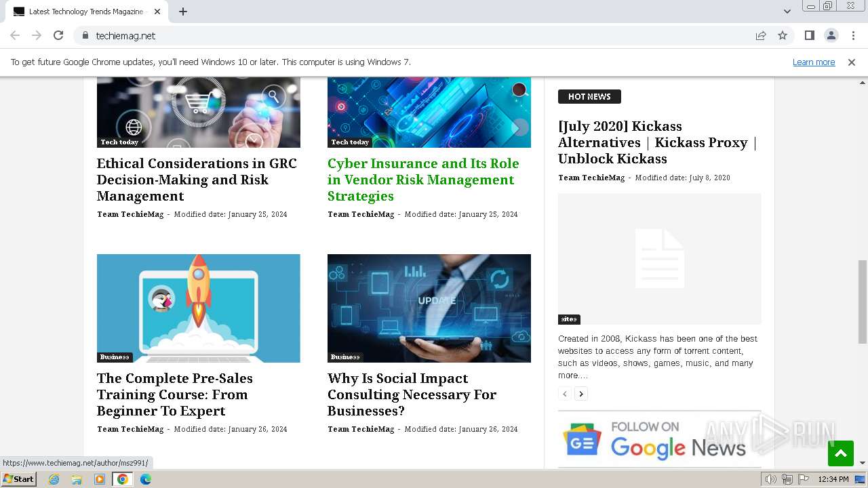Switch to Chrome taskbar button
868x488 pixels.
(x=123, y=479)
